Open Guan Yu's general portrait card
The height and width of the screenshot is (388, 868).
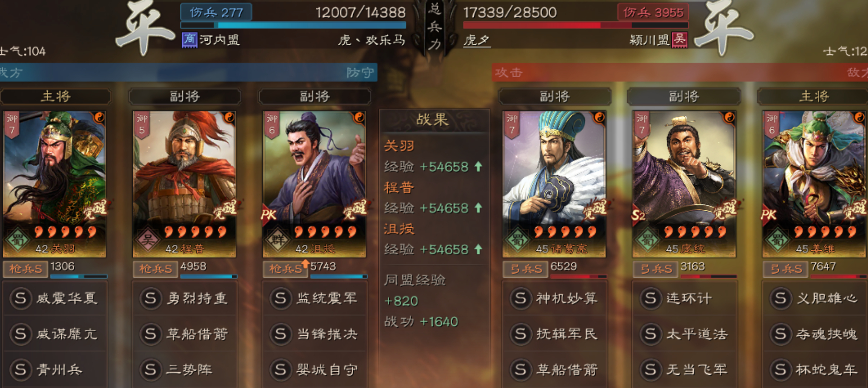(x=55, y=184)
